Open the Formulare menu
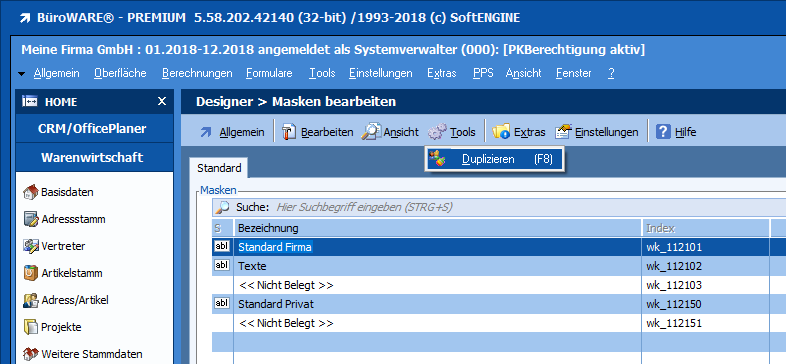Viewport: 786px width, 364px height. point(269,73)
